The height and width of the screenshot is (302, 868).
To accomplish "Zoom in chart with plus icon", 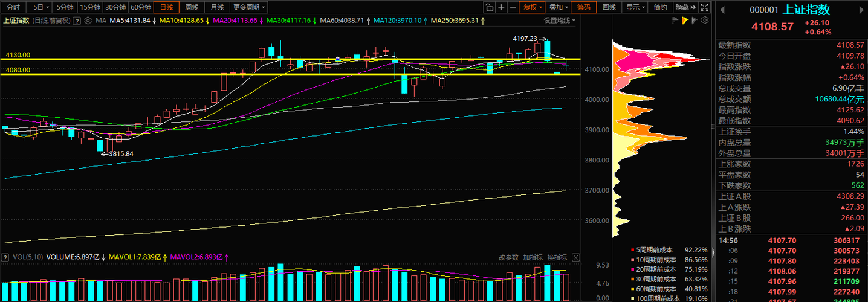I will pyautogui.click(x=501, y=7).
